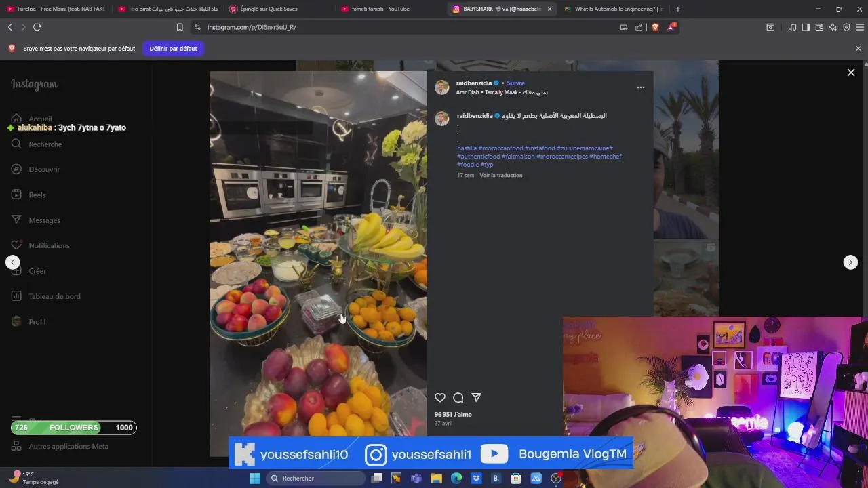Click the address bar URL field
Screen dimensions: 868x488
(407, 27)
